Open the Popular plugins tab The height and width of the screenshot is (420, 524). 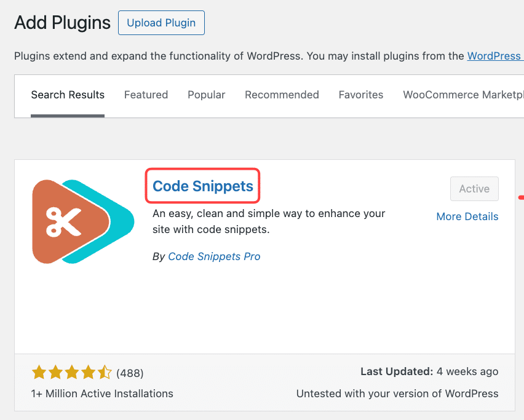[206, 95]
